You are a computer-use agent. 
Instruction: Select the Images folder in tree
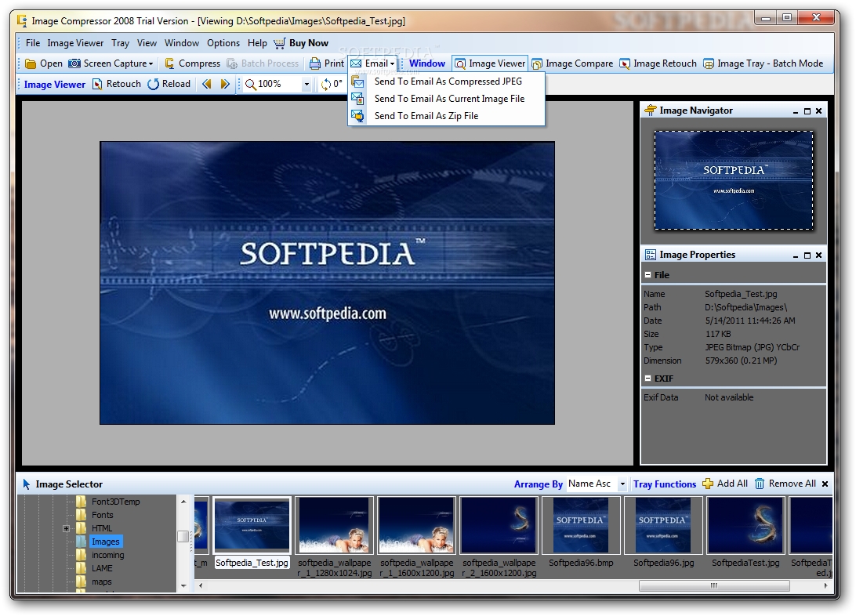[105, 542]
